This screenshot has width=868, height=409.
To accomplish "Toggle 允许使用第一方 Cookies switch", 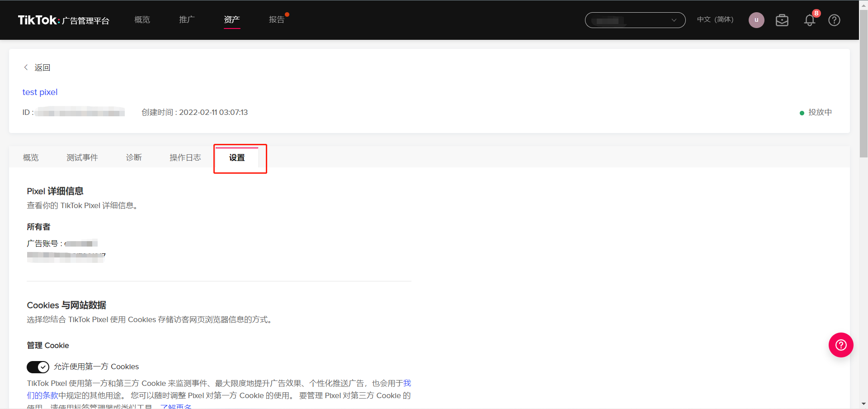I will click(38, 367).
